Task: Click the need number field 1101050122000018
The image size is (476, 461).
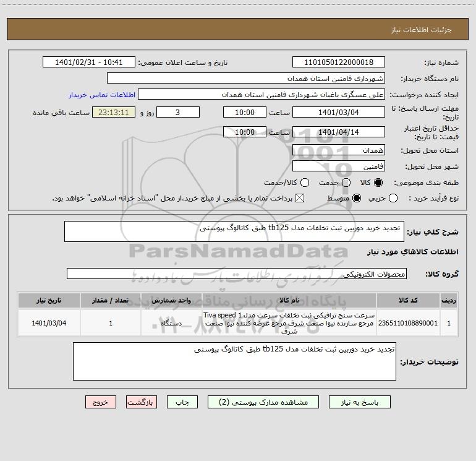Action: 339,62
